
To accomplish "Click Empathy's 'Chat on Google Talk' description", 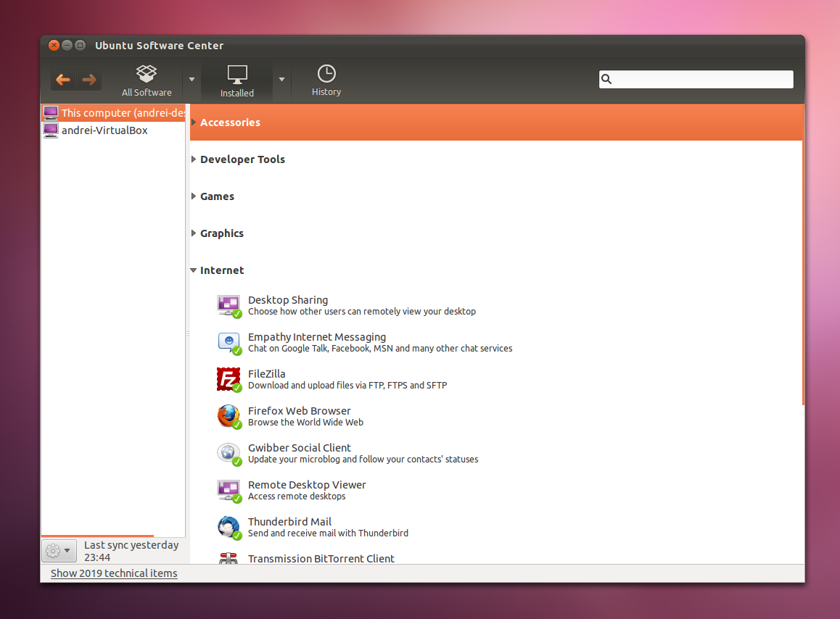I will [x=380, y=348].
